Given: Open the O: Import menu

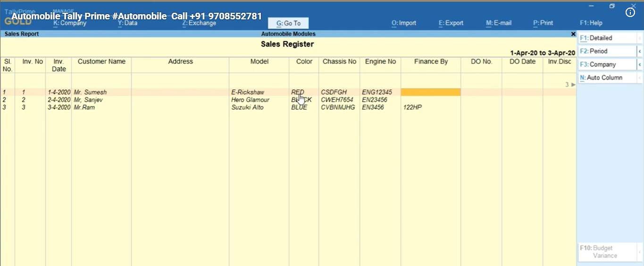Looking at the screenshot, I should 404,23.
